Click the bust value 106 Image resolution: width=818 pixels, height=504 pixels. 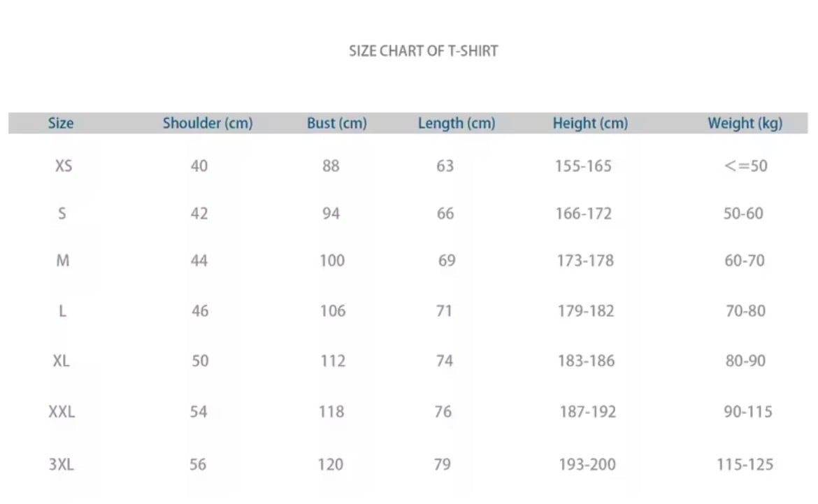click(x=333, y=310)
